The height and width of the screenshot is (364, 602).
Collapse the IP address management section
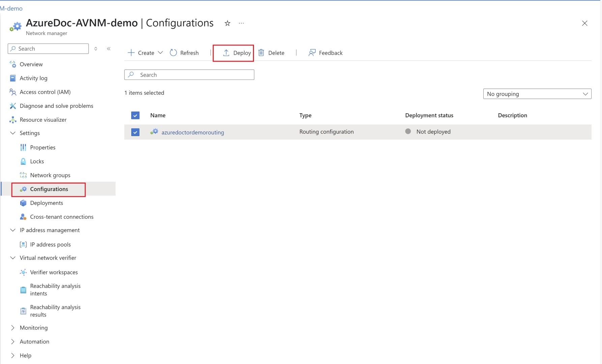pyautogui.click(x=13, y=230)
